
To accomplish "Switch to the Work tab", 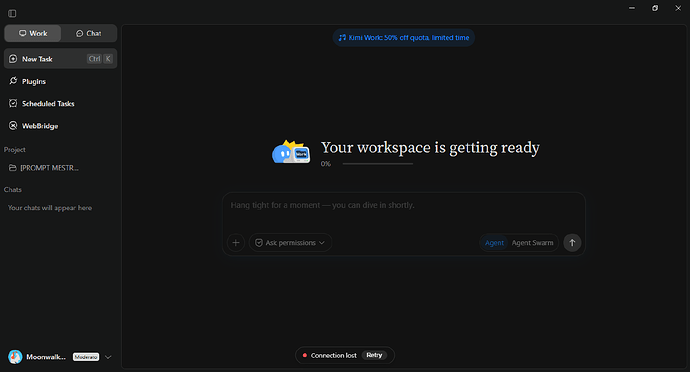I will [33, 33].
